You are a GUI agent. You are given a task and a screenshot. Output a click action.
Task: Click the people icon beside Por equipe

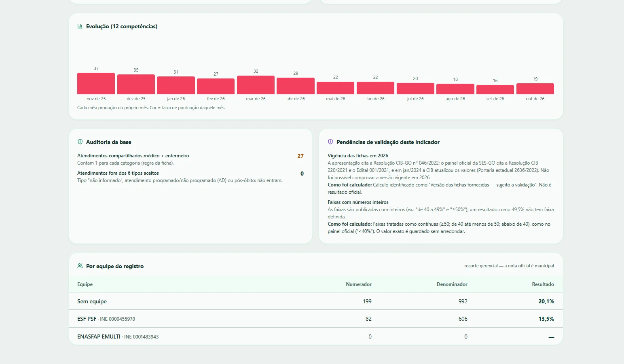(x=80, y=266)
